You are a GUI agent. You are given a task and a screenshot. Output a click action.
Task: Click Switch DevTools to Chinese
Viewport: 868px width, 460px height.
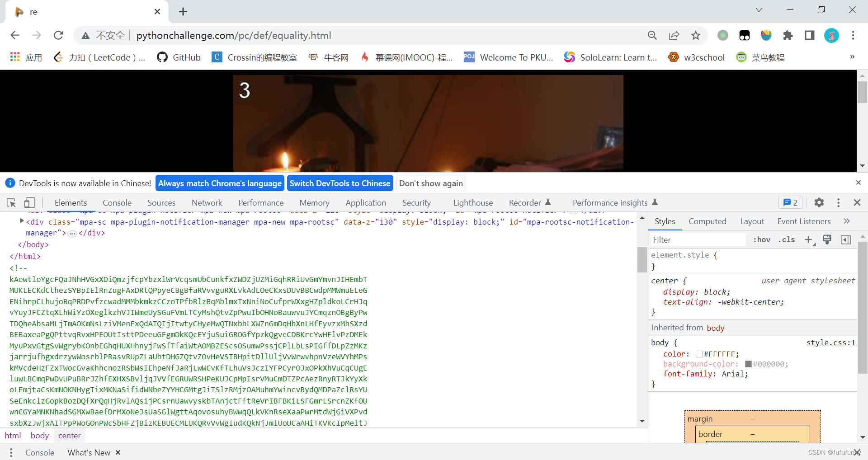[340, 183]
